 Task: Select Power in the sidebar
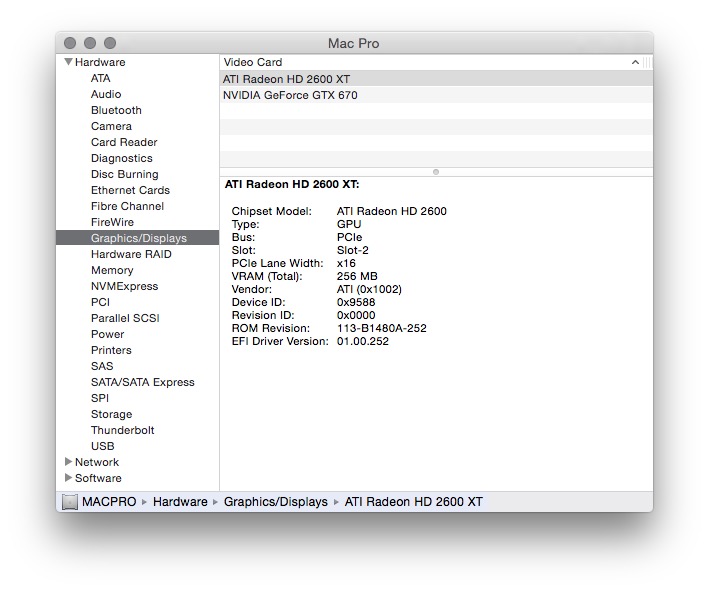[107, 334]
